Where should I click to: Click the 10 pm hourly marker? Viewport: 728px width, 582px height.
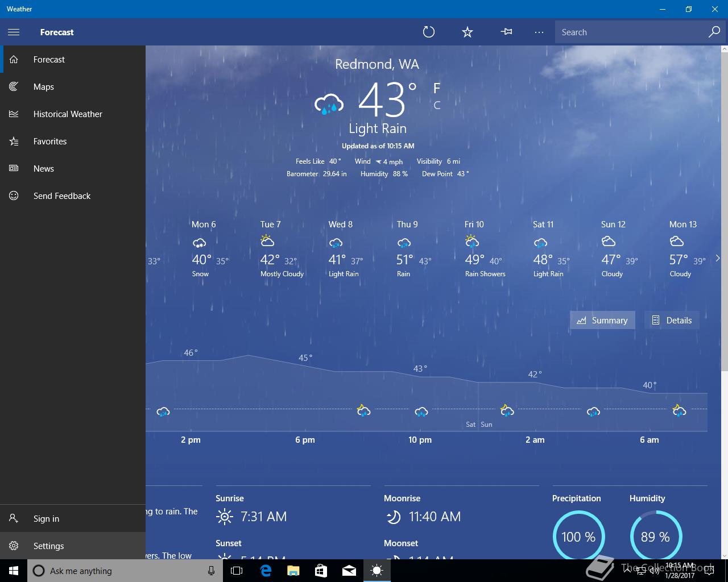click(x=420, y=440)
